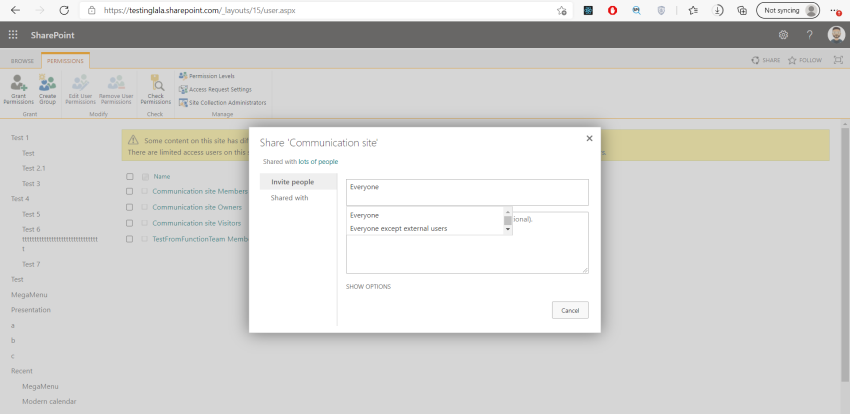Open Test 2.1 in left navigation

pyautogui.click(x=34, y=168)
